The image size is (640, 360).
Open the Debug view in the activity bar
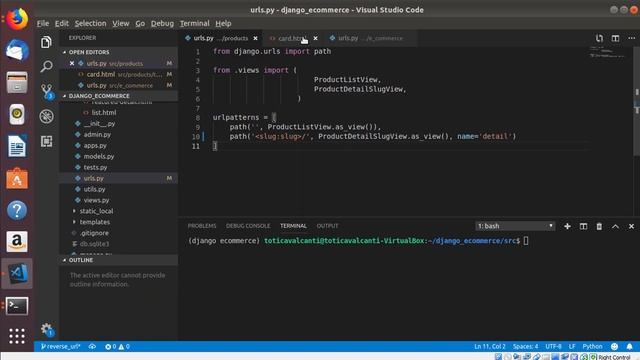[46, 116]
